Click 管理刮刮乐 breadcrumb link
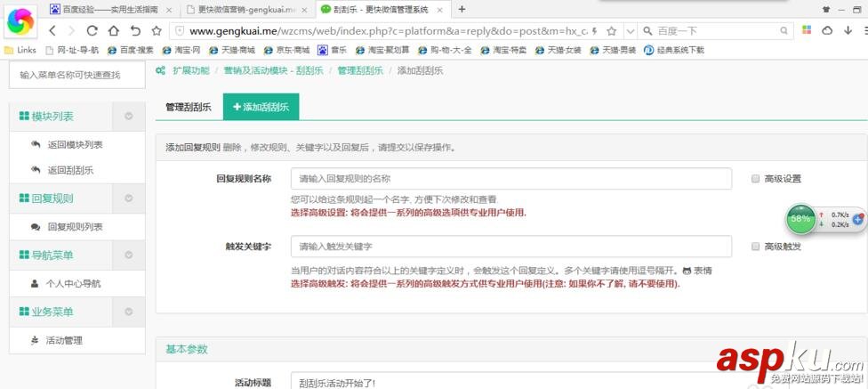 tap(360, 71)
